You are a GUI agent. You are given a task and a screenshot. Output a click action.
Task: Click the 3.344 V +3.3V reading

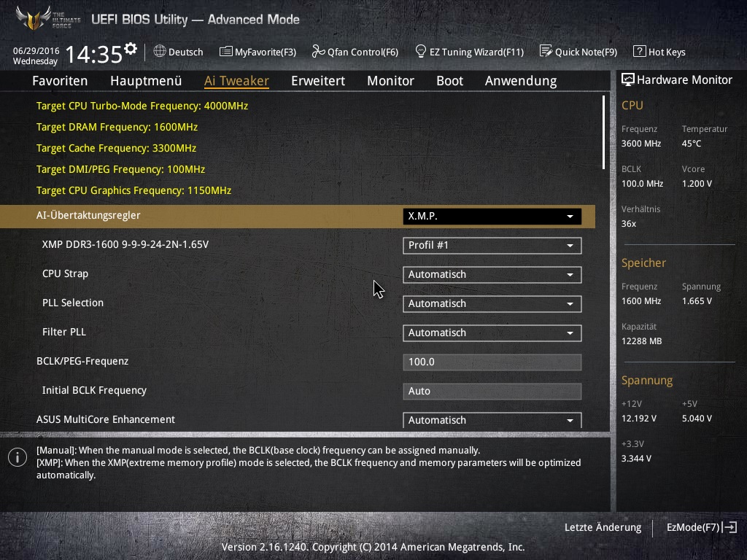[x=636, y=458]
